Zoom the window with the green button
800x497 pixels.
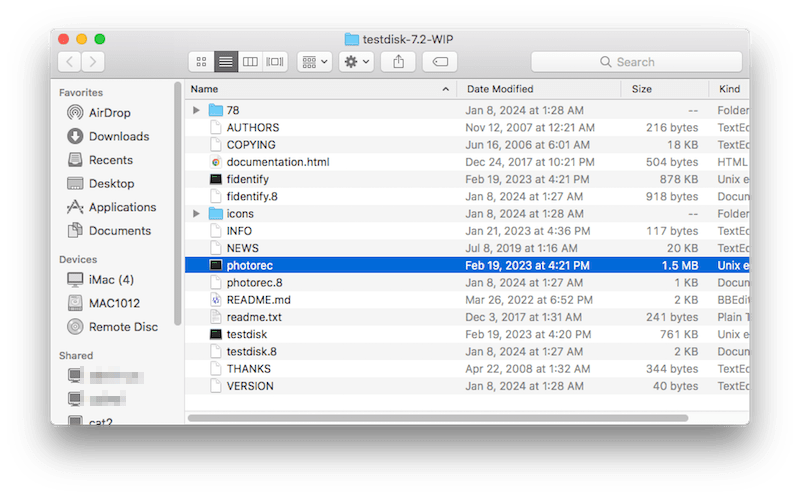[100, 39]
